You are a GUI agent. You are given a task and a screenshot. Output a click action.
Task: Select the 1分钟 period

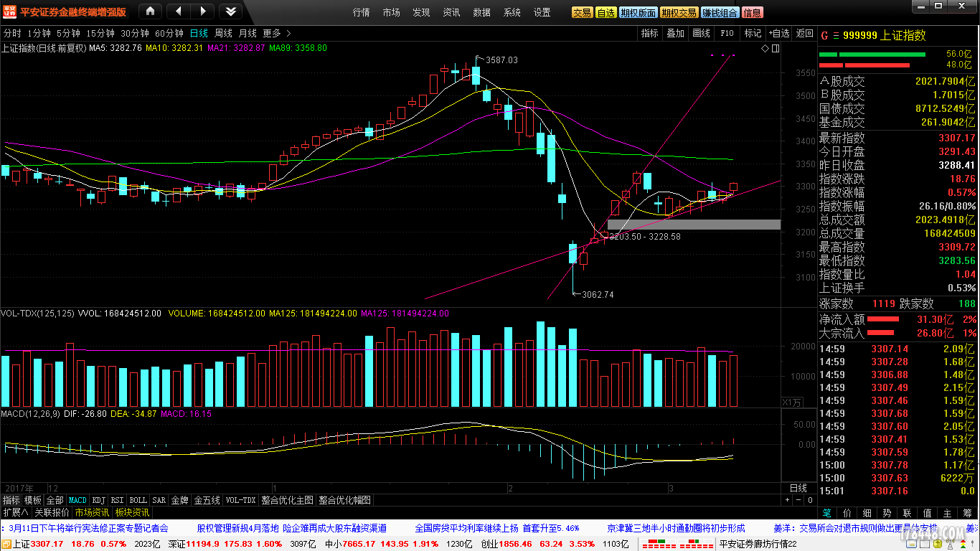(39, 33)
